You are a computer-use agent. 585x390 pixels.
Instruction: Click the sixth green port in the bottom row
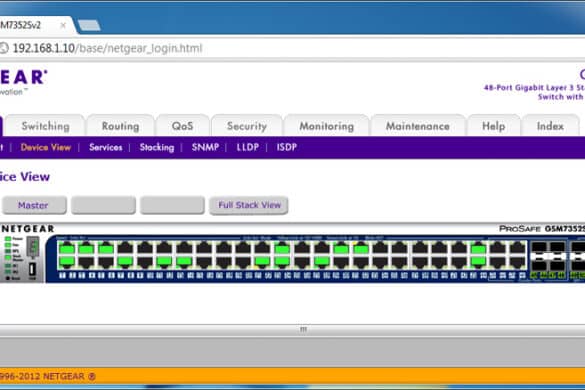pyautogui.click(x=282, y=262)
